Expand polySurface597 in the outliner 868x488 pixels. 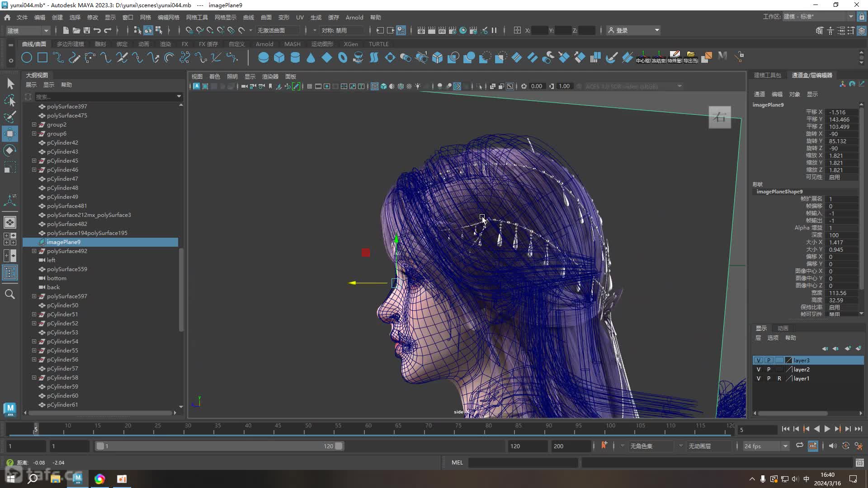(x=34, y=296)
